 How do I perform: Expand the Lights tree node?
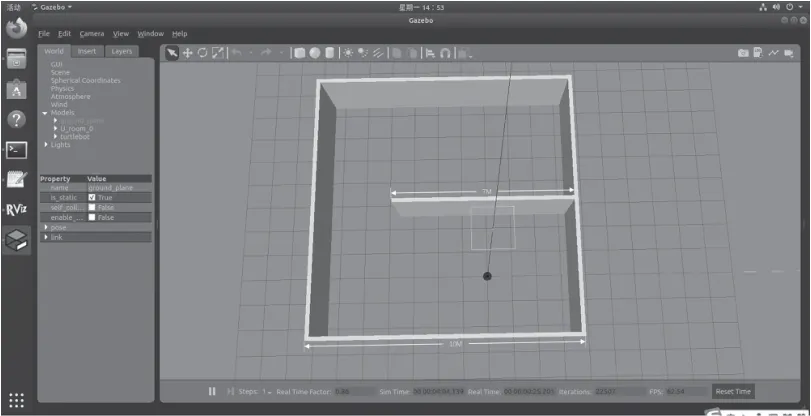[46, 144]
